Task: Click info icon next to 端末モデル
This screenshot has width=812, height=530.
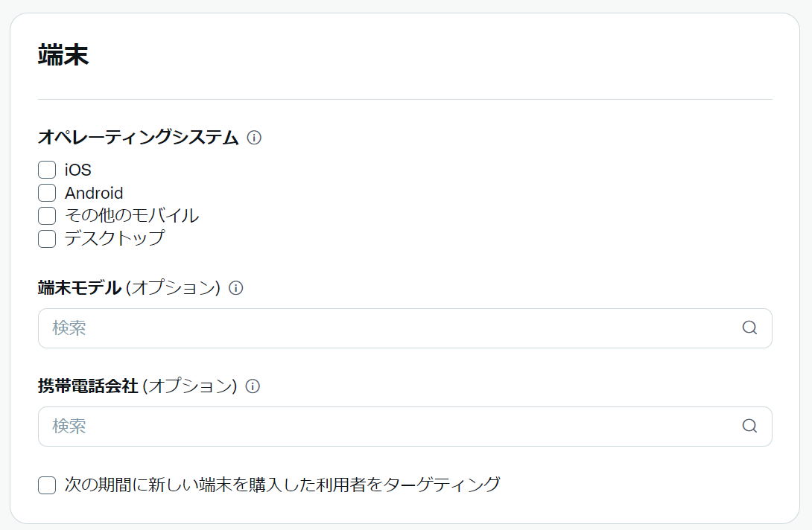Action: tap(235, 288)
